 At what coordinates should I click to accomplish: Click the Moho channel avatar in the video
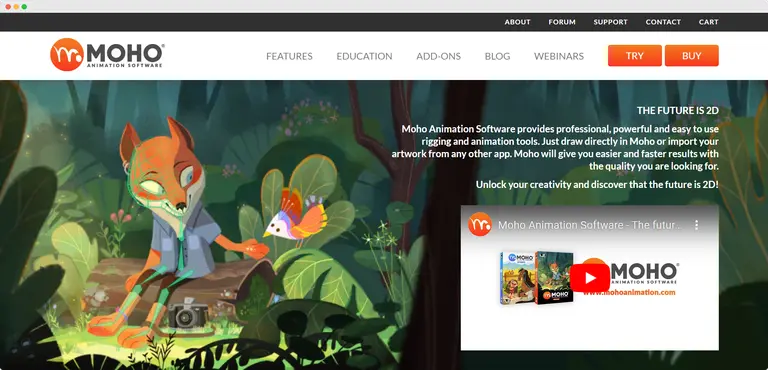point(480,224)
